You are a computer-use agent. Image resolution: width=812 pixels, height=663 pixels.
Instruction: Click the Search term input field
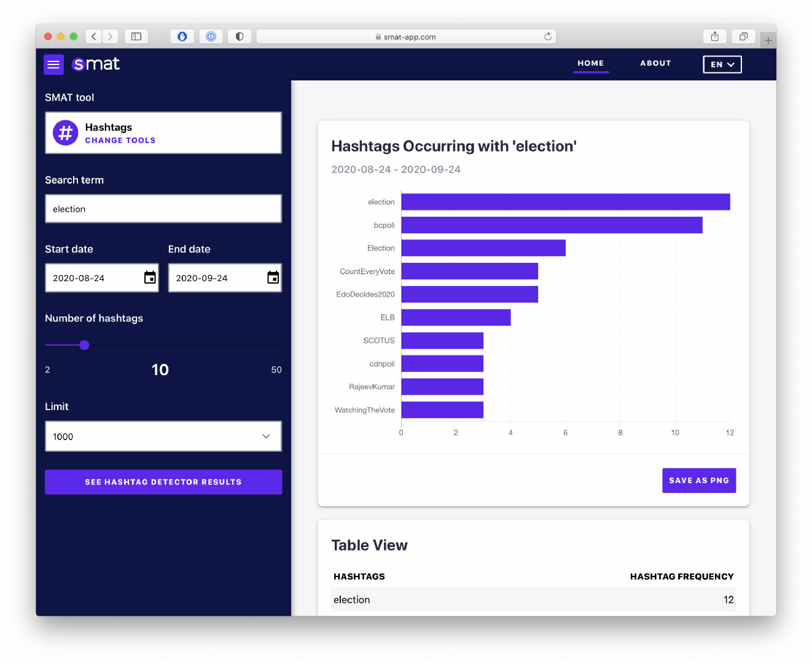point(163,209)
